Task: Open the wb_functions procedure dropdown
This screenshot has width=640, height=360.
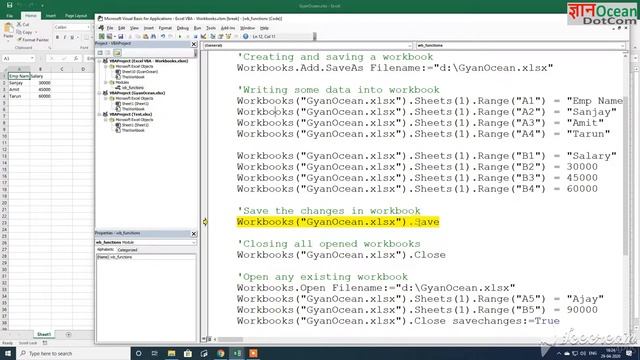Action: coord(622,45)
